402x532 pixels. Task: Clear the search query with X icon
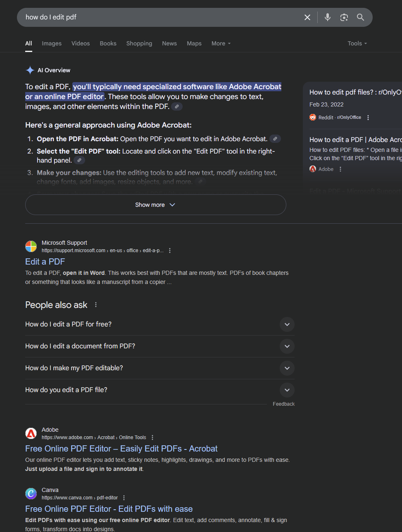(x=307, y=17)
